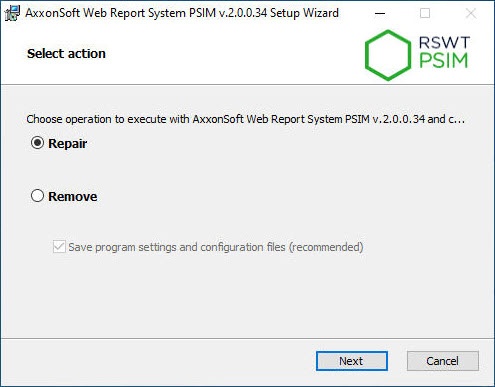Viewport: 495px width, 387px height.
Task: Proceed with the Next button
Action: tap(352, 361)
